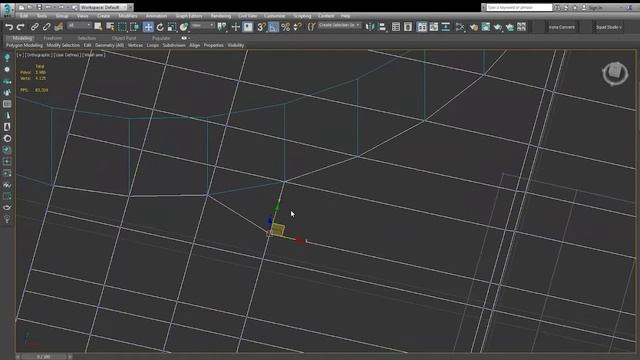The height and width of the screenshot is (360, 640).
Task: Open the Reference Coordinate System 'View' dropdown
Action: tap(202, 26)
